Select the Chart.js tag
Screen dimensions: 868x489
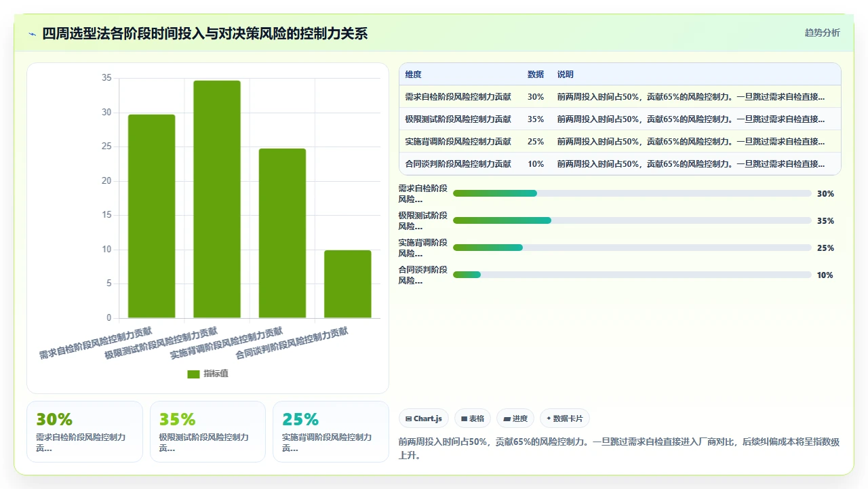pyautogui.click(x=424, y=418)
